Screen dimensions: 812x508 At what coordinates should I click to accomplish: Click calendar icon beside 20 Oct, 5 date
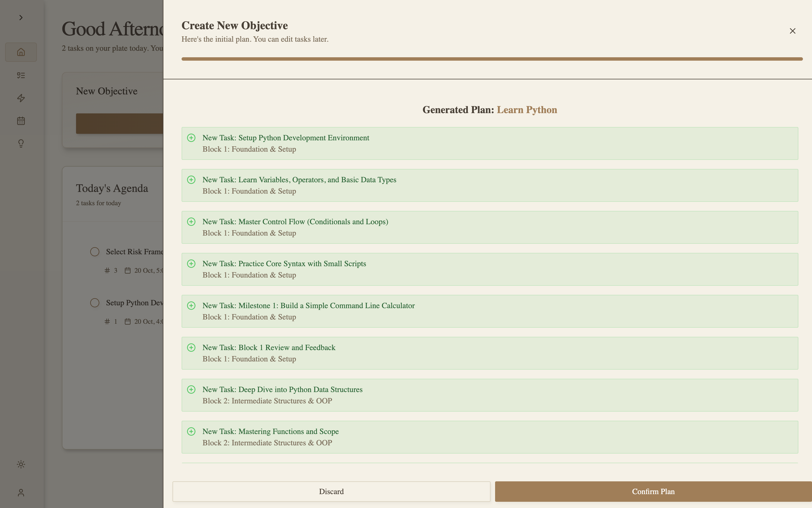pos(127,270)
